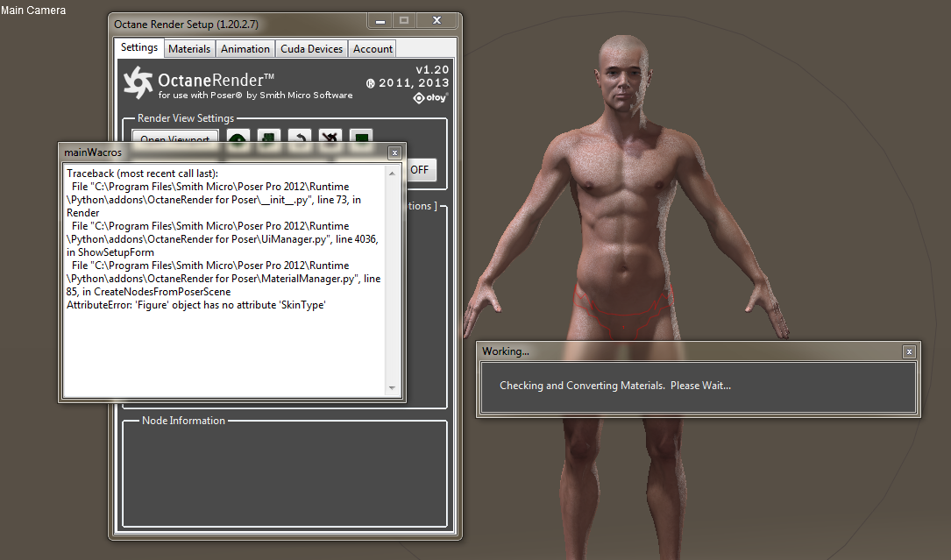Click the '85, in CreateNodesFromPoserScene' line
The image size is (951, 560).
pos(149,292)
